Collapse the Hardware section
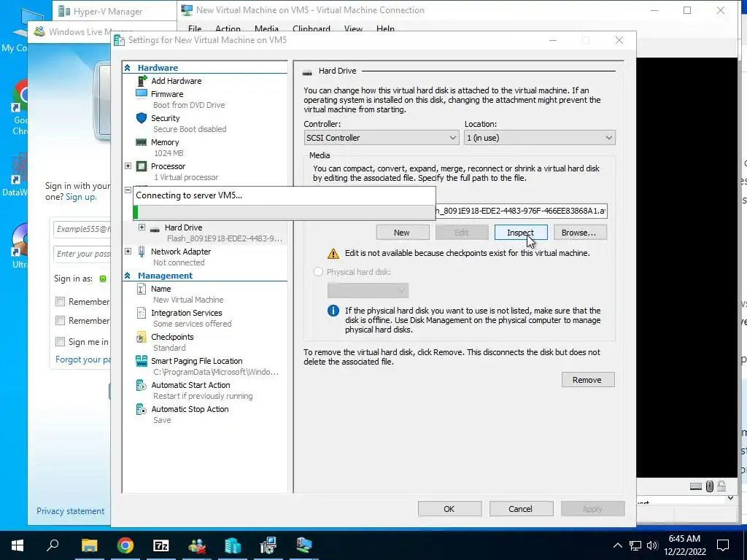Image resolution: width=747 pixels, height=560 pixels. coord(128,68)
